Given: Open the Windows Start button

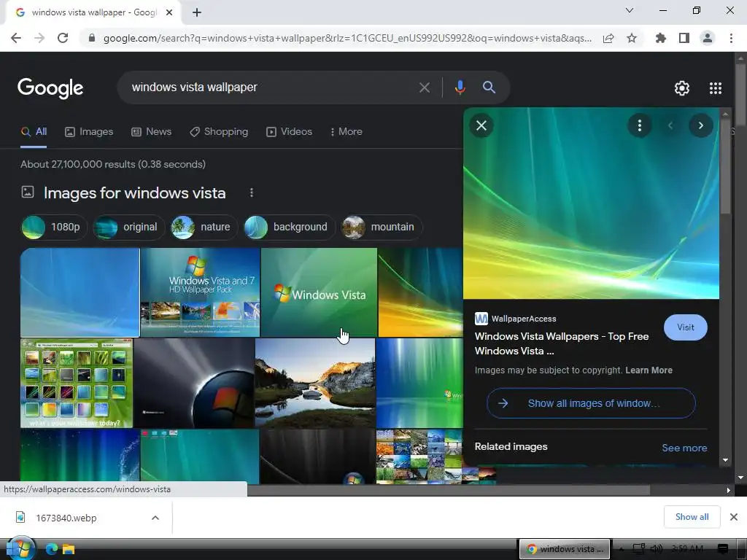Looking at the screenshot, I should point(20,548).
